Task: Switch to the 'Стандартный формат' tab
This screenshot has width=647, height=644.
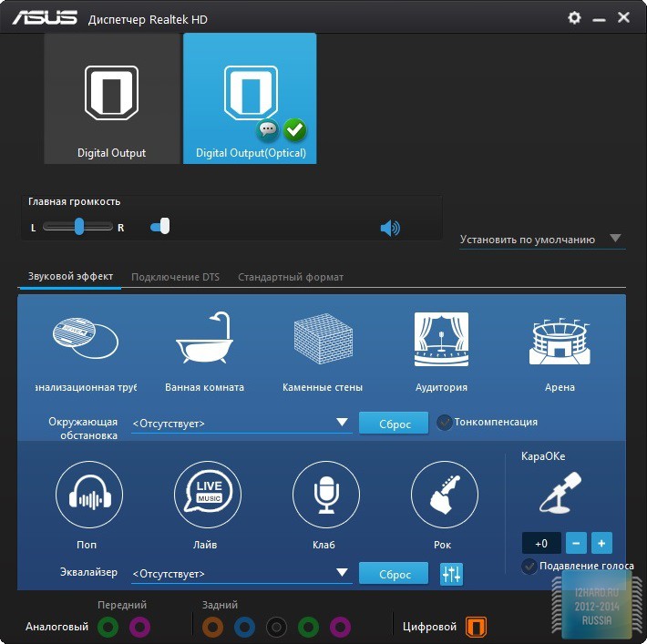Action: (291, 277)
